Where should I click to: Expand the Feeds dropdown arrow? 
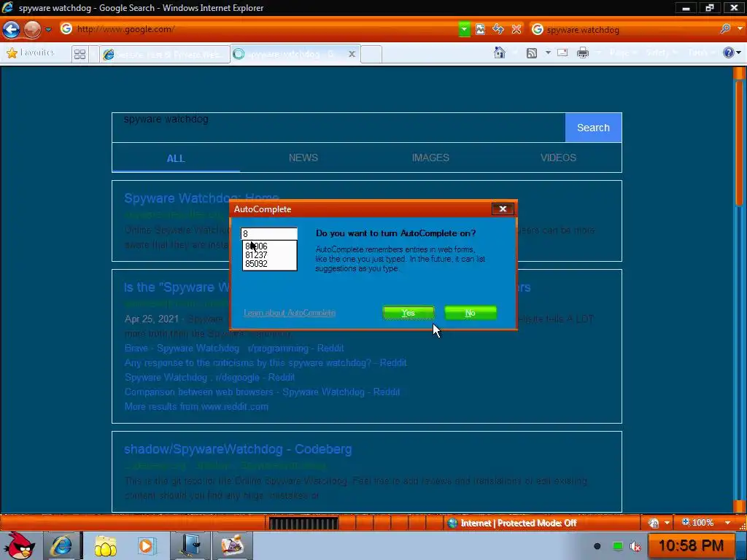point(548,52)
